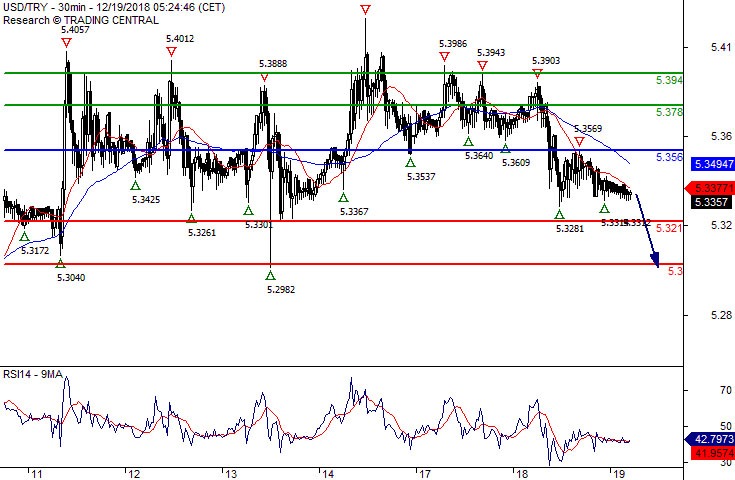Click the red triangle marker below 5.3943
This screenshot has width=735, height=480.
coord(482,66)
